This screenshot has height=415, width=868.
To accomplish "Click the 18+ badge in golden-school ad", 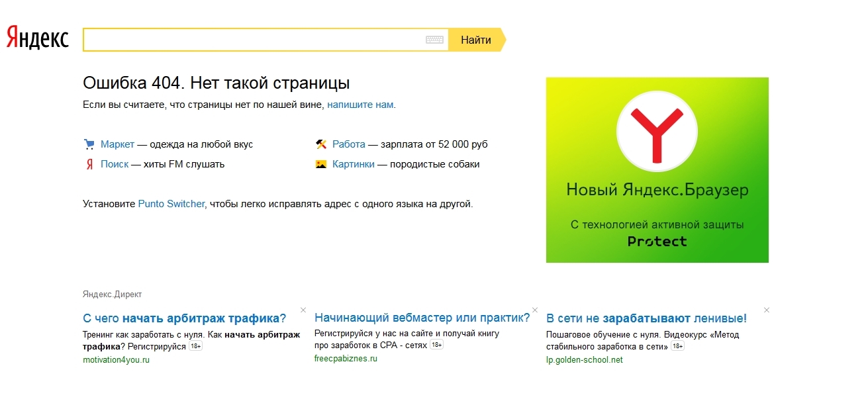I will pos(677,346).
